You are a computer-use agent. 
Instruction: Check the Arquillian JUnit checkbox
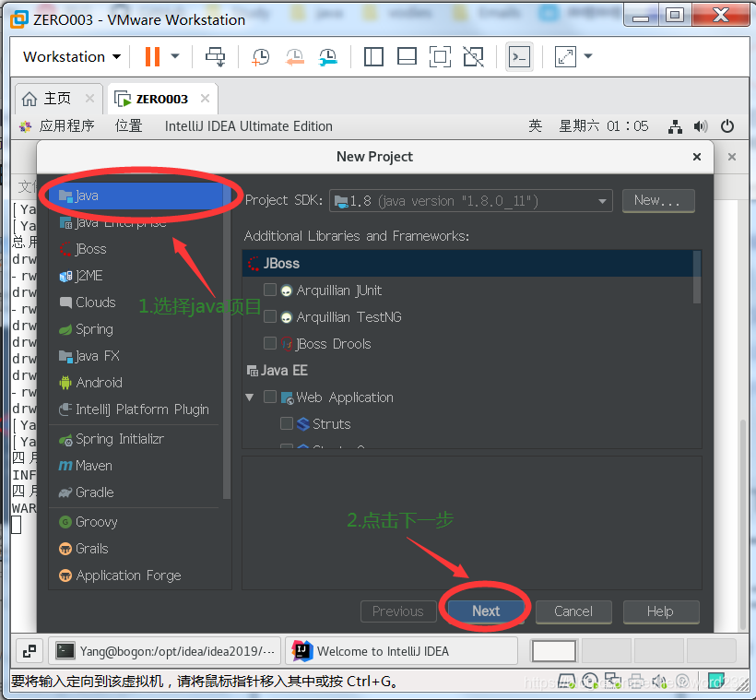(270, 290)
